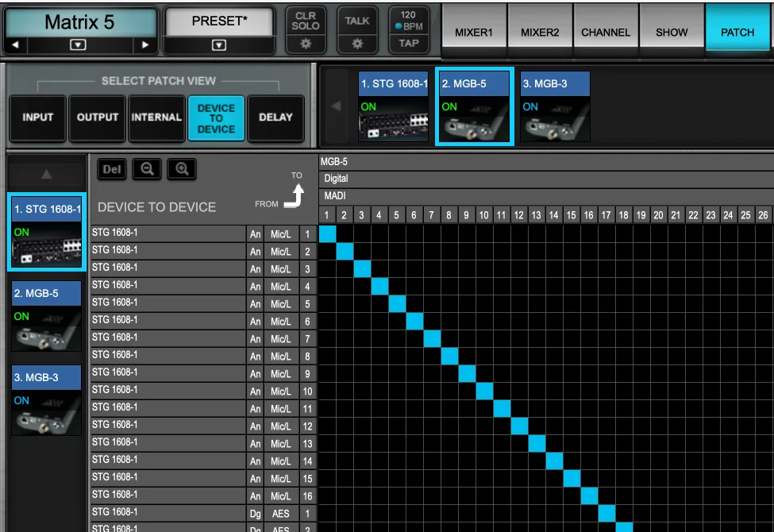Go to the next mixer channel arrow

tap(145, 45)
